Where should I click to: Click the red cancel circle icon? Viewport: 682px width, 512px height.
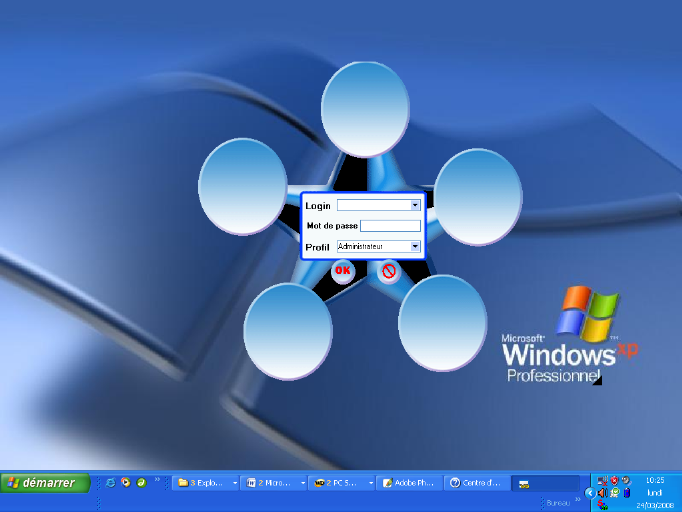tap(389, 271)
